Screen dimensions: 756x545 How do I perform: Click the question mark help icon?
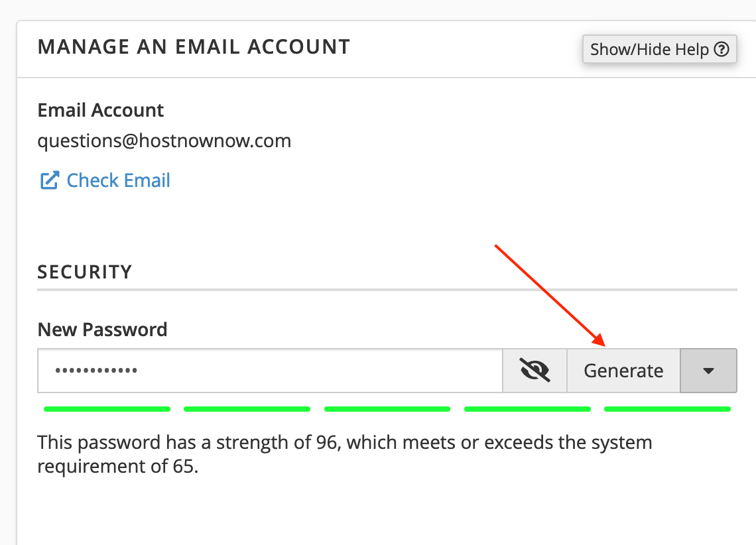(x=722, y=49)
